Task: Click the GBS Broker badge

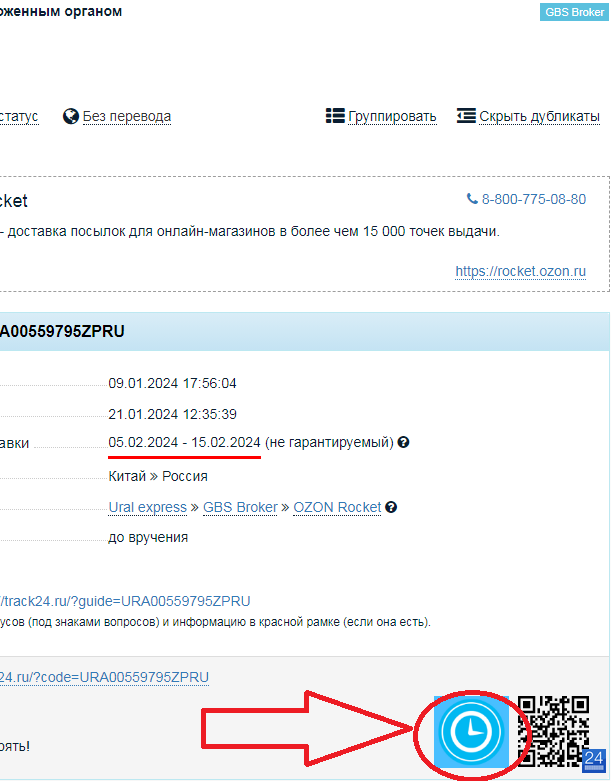Action: coord(574,12)
